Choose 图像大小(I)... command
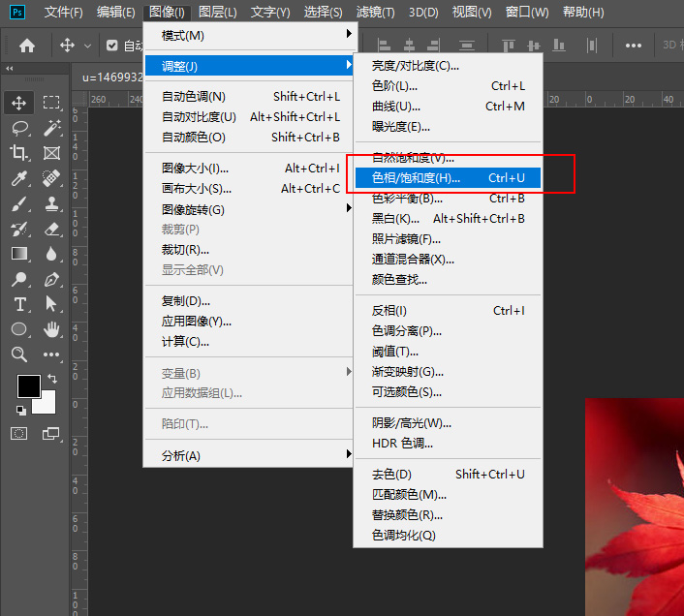This screenshot has width=684, height=616. (249, 169)
